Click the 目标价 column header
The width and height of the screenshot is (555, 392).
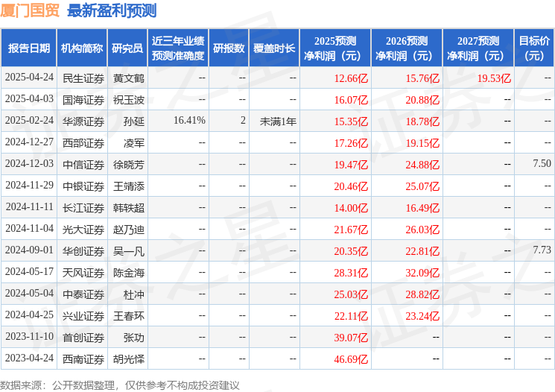pyautogui.click(x=534, y=48)
